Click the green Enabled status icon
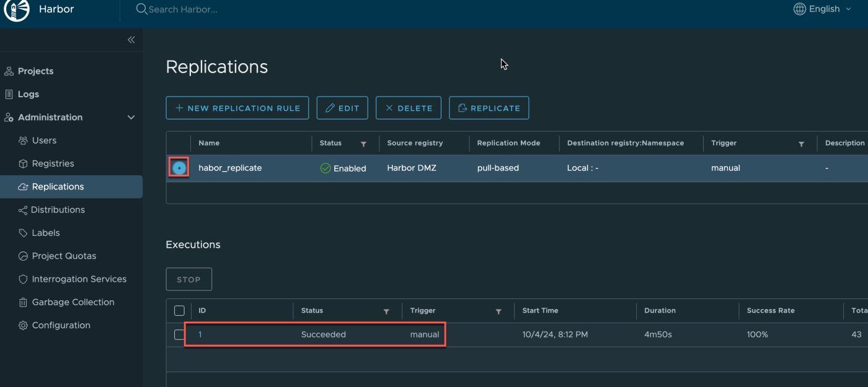This screenshot has height=387, width=868. tap(325, 168)
